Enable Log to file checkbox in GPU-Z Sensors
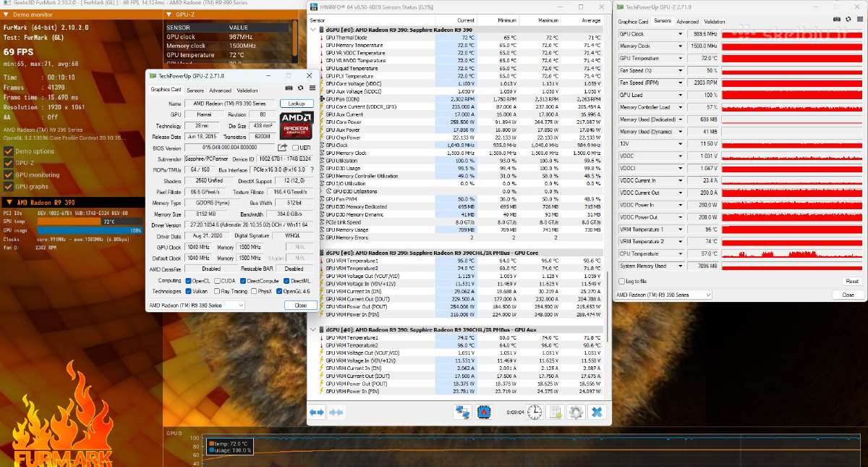The width and height of the screenshot is (868, 467). click(x=622, y=281)
